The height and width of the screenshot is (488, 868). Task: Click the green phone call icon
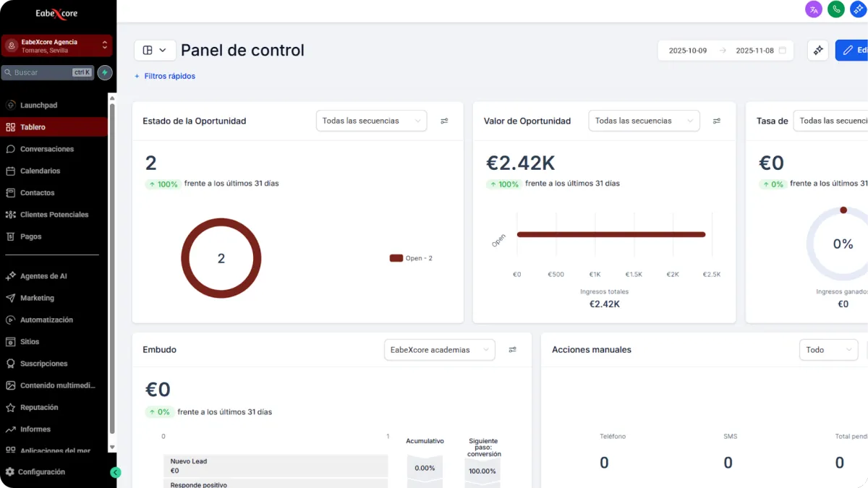835,9
